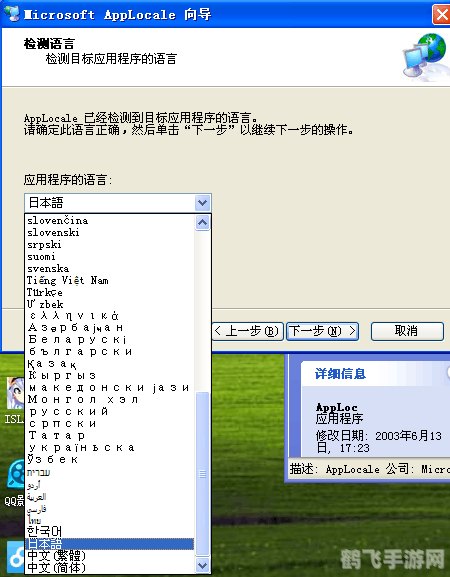Click the list scrollbar down arrow
This screenshot has width=450, height=577.
[x=202, y=565]
